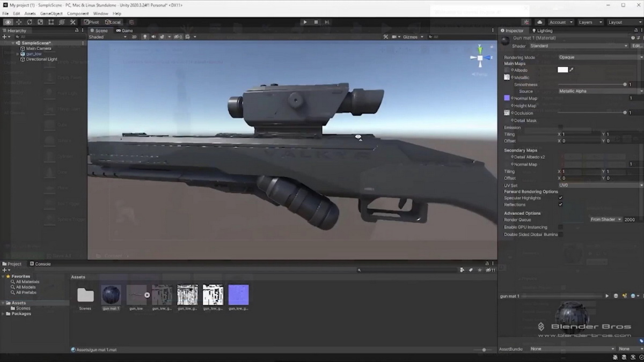
Task: Select the Rect transform tool
Action: click(x=51, y=22)
